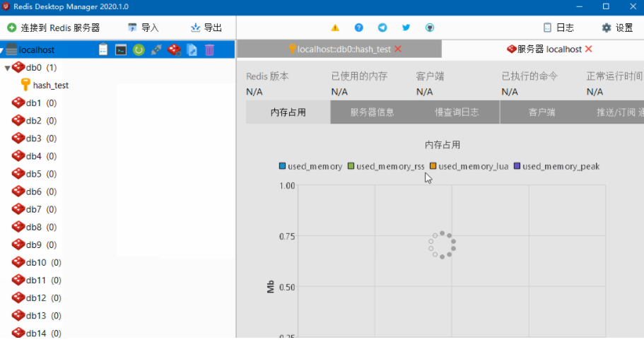The image size is (644, 342).
Task: Toggle used_memory_peak legend series
Action: pos(556,166)
